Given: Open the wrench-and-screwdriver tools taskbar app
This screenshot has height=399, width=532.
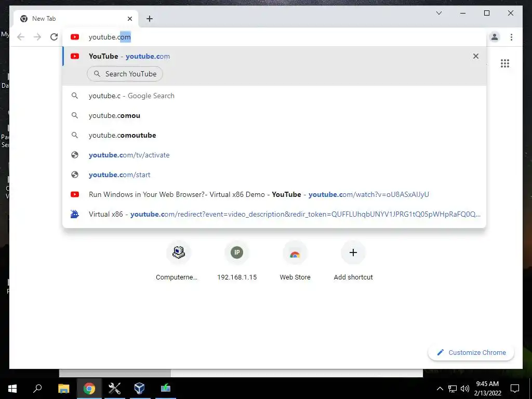Looking at the screenshot, I should [x=115, y=389].
